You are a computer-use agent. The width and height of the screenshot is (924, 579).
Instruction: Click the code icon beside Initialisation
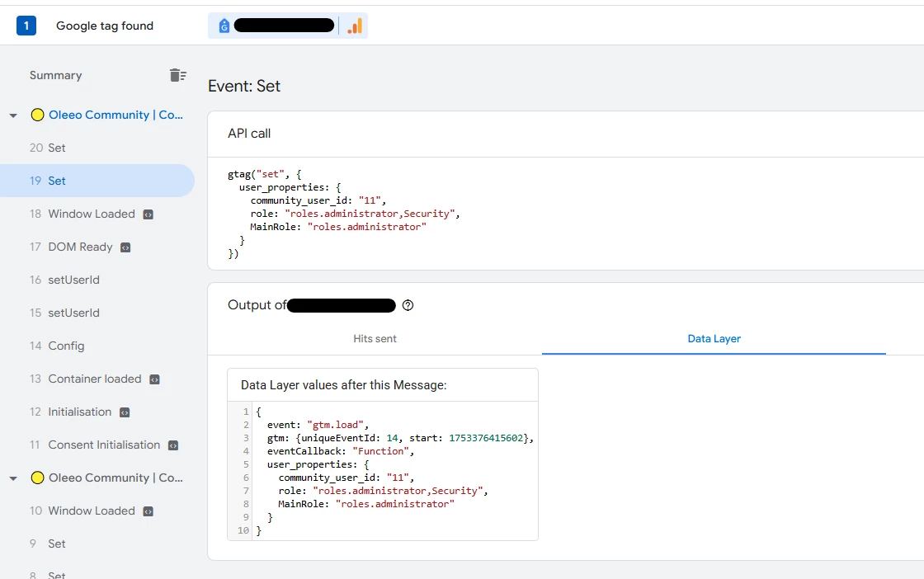[125, 412]
